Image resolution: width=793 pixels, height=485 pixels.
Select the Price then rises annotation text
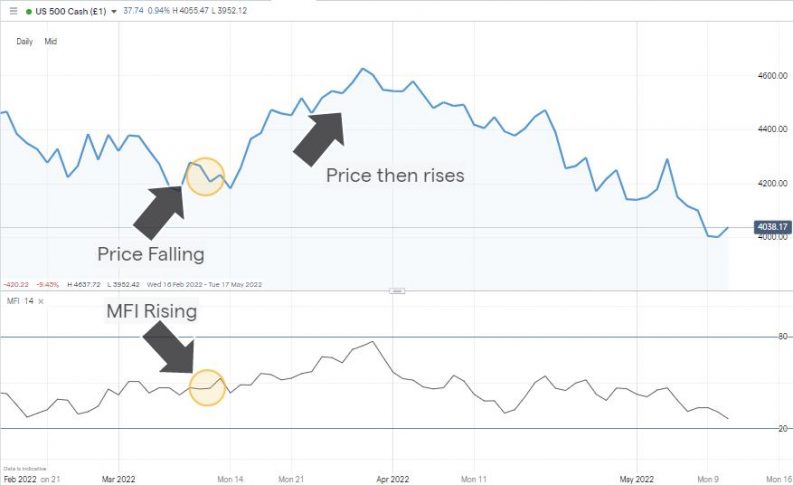pyautogui.click(x=395, y=174)
